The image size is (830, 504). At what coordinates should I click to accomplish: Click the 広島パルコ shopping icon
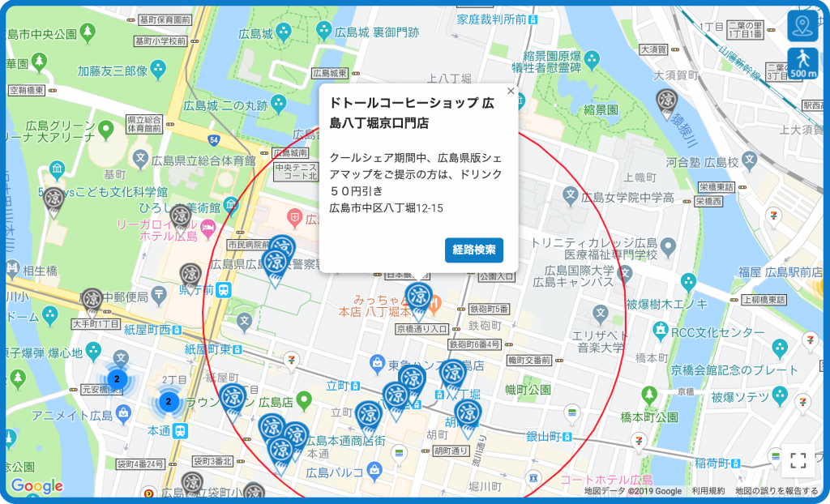[374, 470]
